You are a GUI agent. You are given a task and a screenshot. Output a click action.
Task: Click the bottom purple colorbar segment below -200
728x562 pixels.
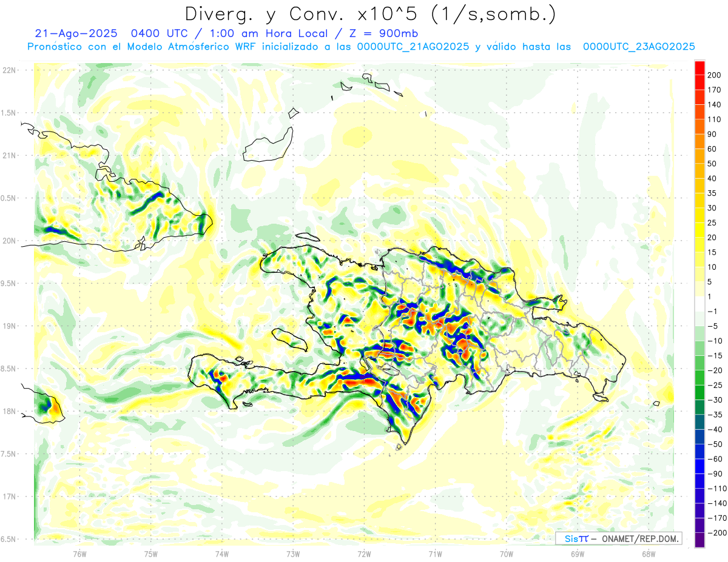(699, 540)
